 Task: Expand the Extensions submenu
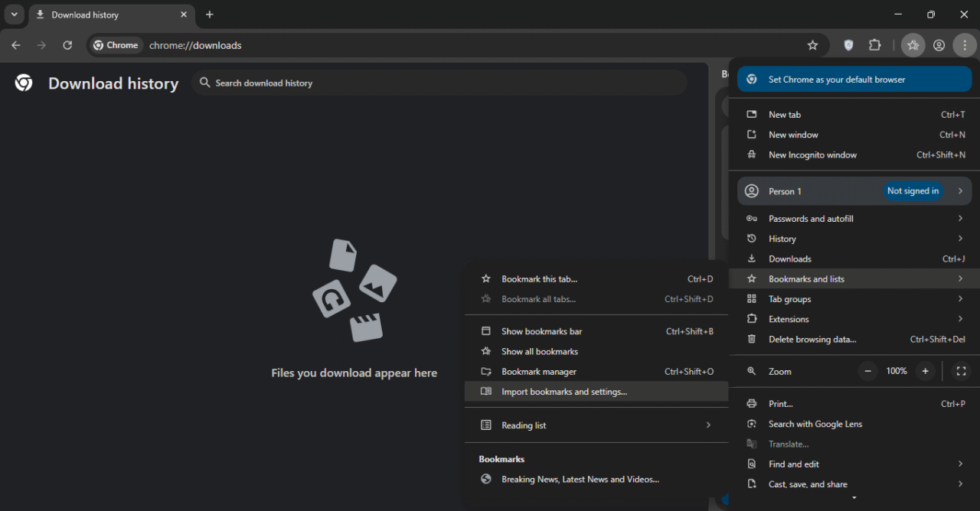point(854,319)
